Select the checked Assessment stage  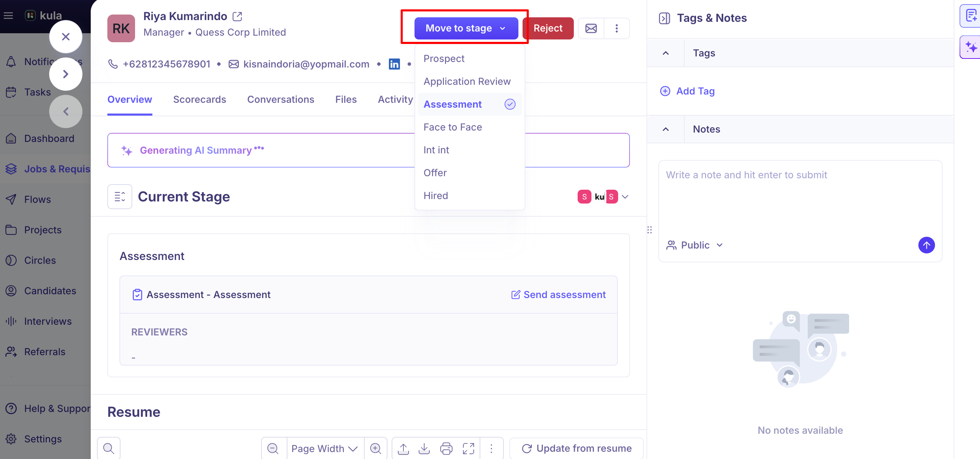470,104
